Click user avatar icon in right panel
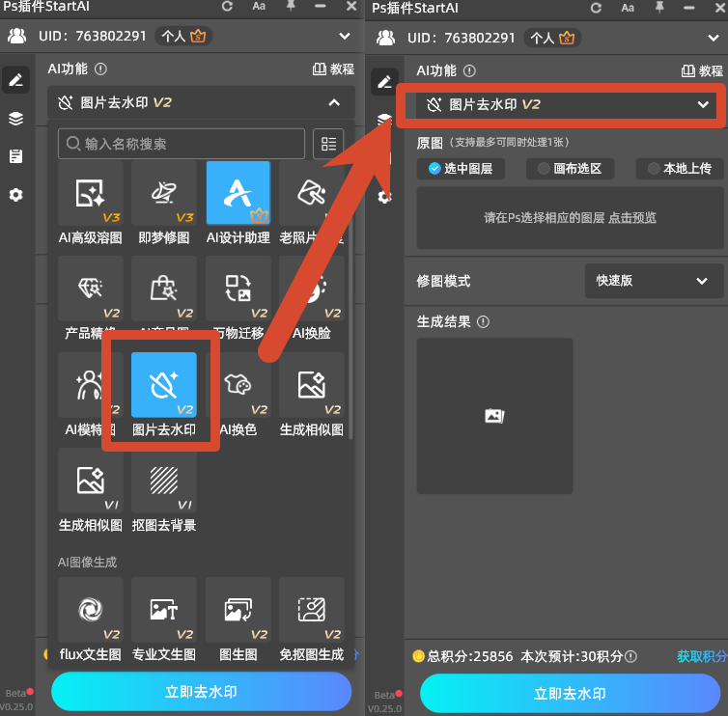Viewport: 728px width, 716px height. coord(385,38)
